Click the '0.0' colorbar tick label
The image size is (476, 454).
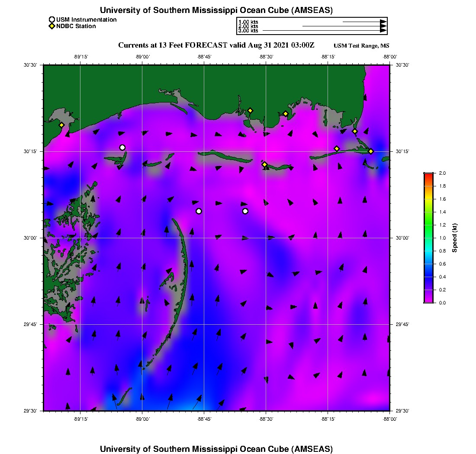coord(443,303)
